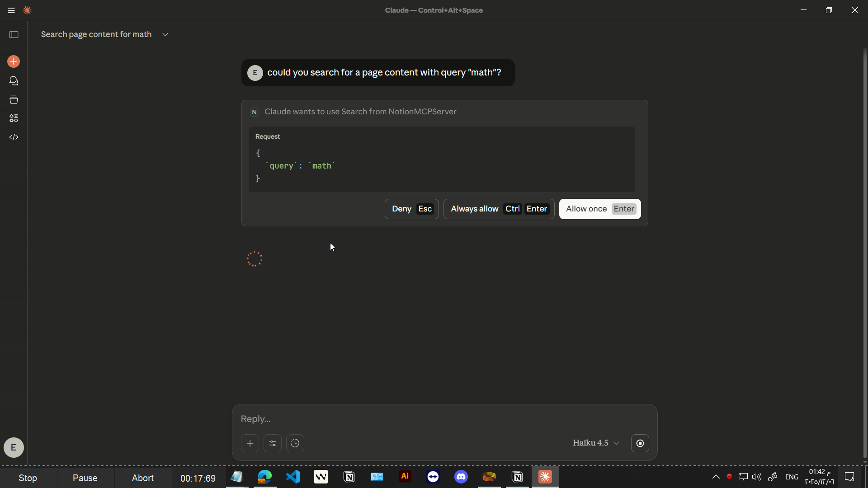Expand chat title options chevron

click(x=165, y=35)
